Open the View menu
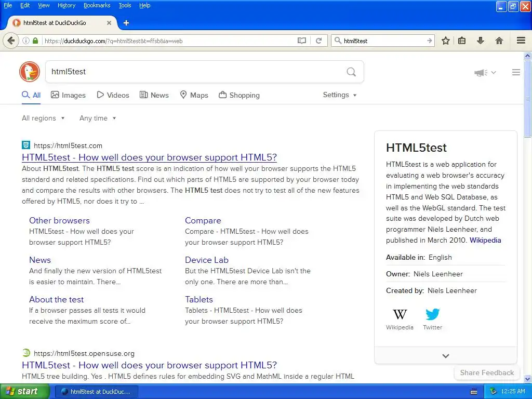 (x=44, y=5)
